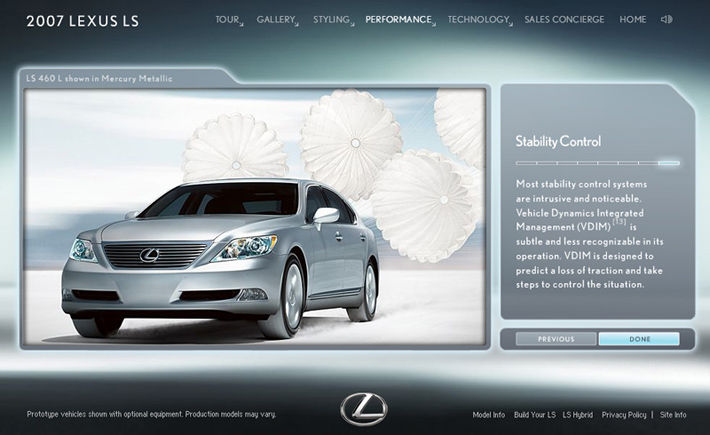Open the Build Your LS link
This screenshot has height=435, width=710.
coord(535,415)
